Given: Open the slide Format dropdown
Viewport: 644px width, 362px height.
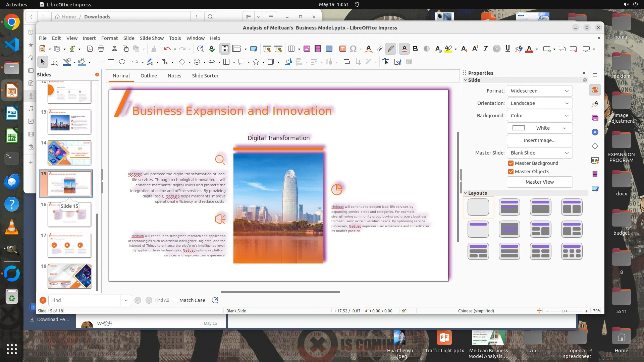Looking at the screenshot, I should (539, 91).
